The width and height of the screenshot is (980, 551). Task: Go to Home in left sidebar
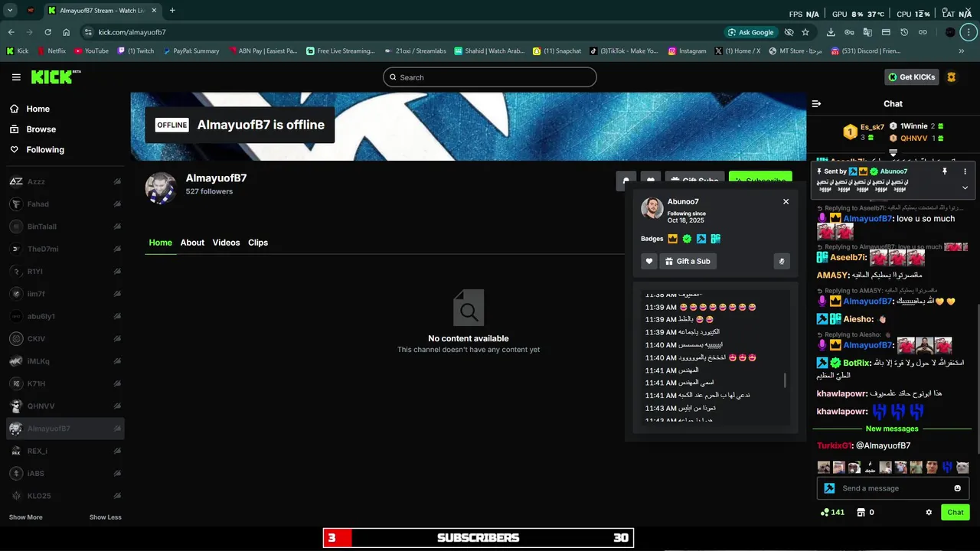pyautogui.click(x=38, y=109)
